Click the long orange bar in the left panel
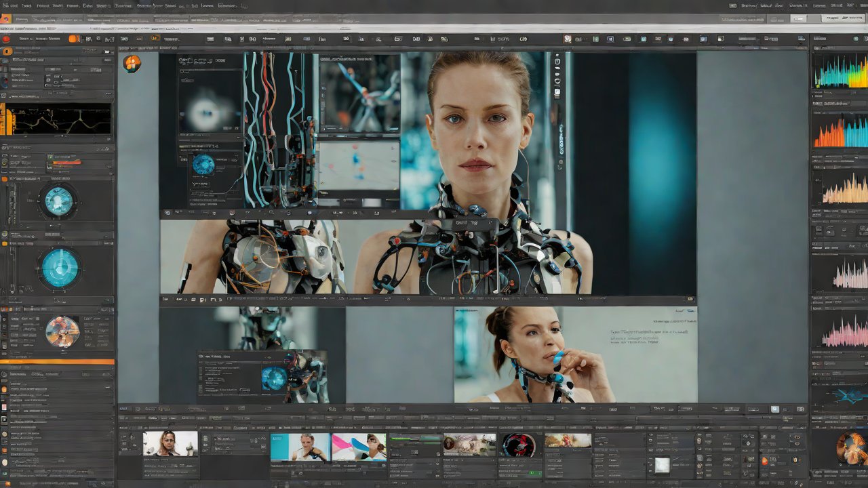Image resolution: width=868 pixels, height=488 pixels. click(x=57, y=362)
